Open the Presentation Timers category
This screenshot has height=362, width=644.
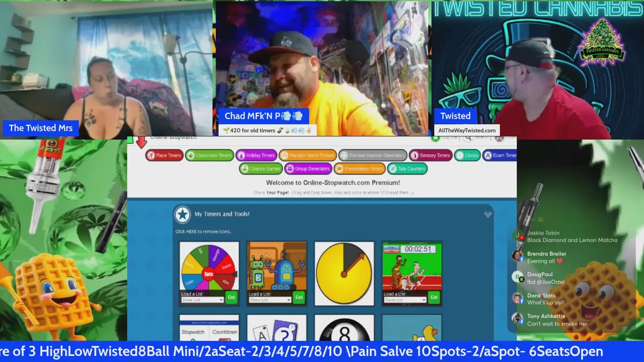359,168
